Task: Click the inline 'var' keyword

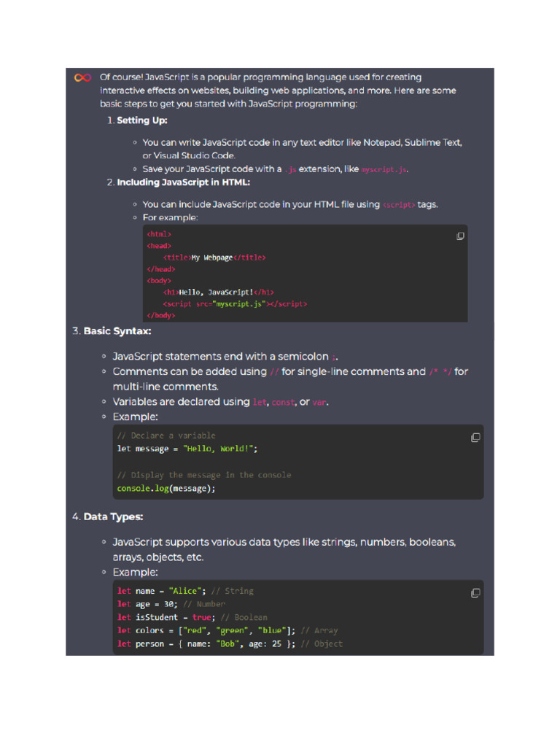Action: pos(319,403)
